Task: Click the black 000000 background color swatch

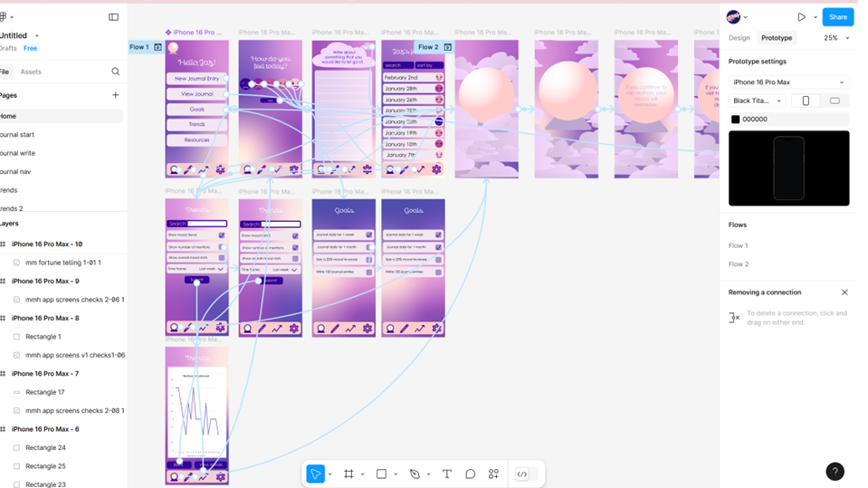Action: [735, 120]
